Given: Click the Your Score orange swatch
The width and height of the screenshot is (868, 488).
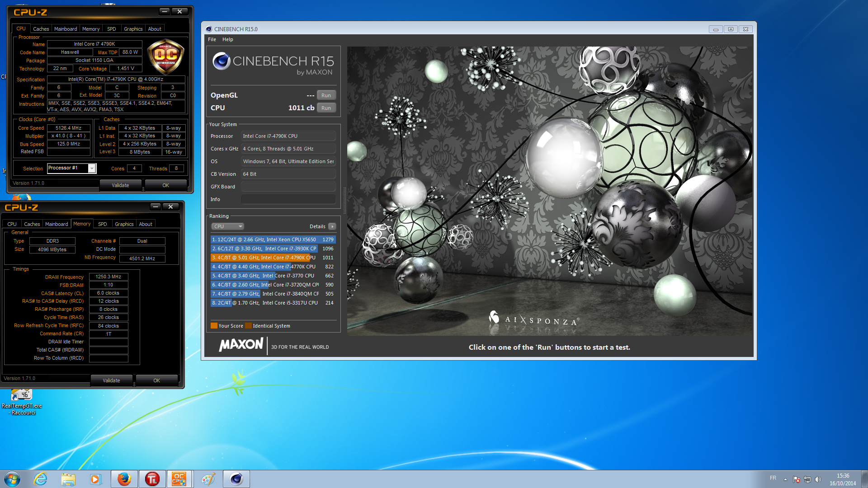Looking at the screenshot, I should pos(214,326).
